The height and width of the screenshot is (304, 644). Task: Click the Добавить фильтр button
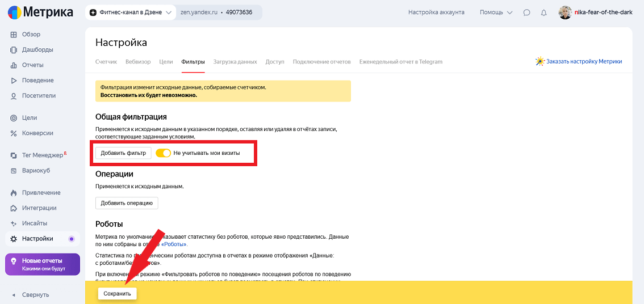(123, 153)
